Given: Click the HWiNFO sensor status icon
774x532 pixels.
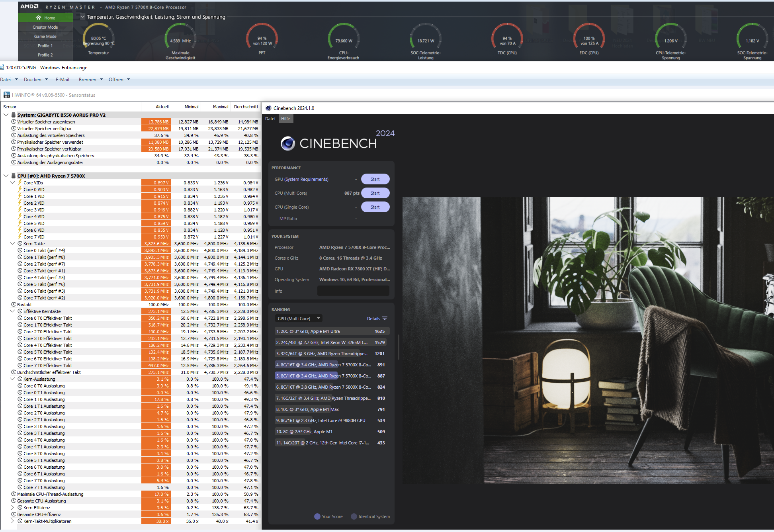Looking at the screenshot, I should tap(6, 95).
